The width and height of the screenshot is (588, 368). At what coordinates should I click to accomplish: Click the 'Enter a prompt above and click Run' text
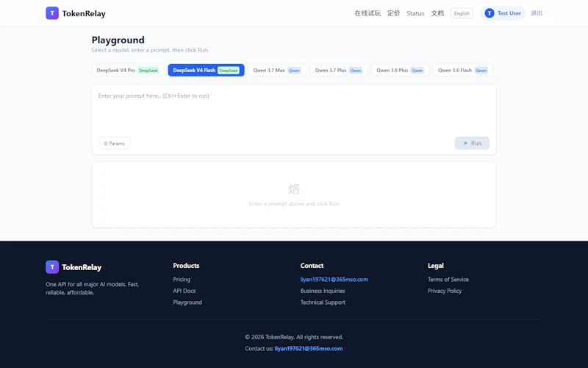294,204
